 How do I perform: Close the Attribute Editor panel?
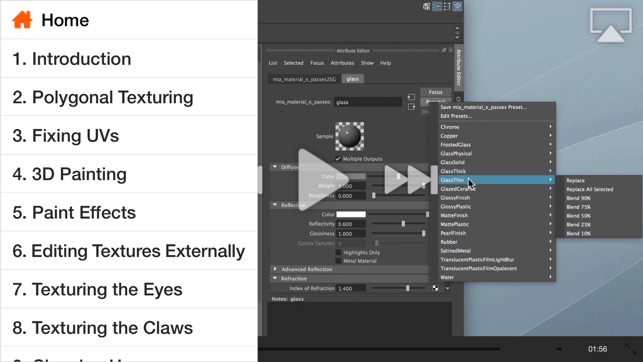[x=451, y=50]
